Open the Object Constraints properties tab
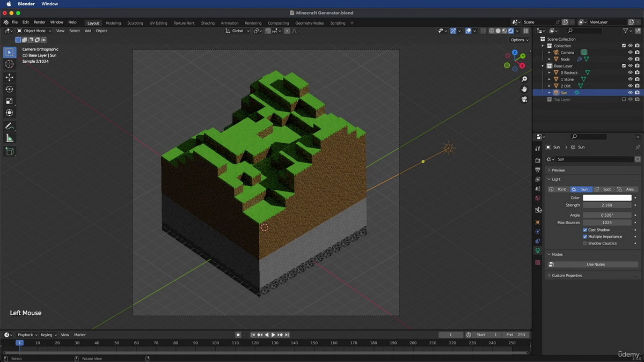 click(x=538, y=241)
